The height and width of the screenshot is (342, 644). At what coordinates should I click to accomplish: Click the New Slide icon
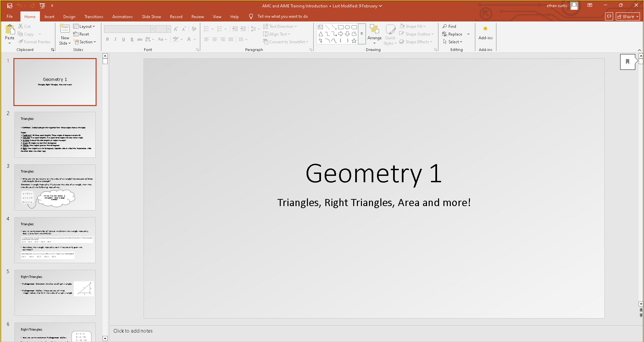tap(64, 29)
